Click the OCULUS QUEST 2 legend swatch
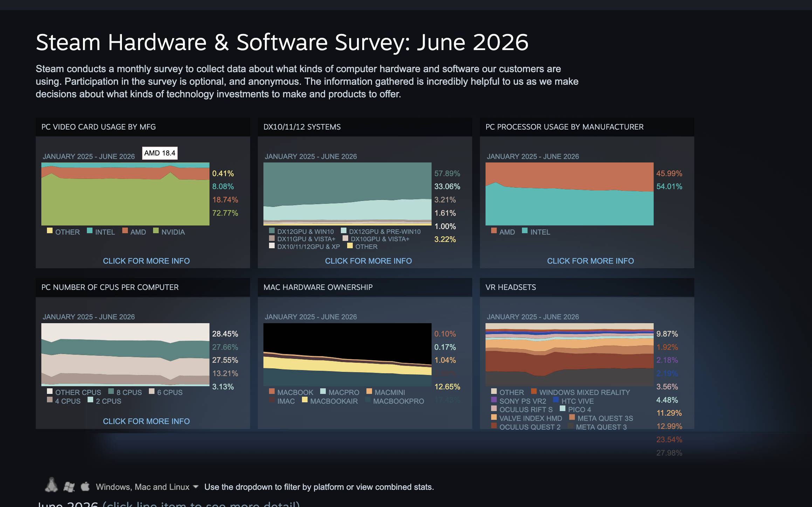812x507 pixels. pos(494,426)
